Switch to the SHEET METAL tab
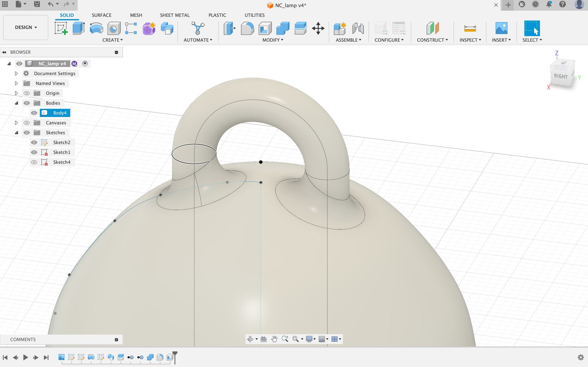 [175, 15]
